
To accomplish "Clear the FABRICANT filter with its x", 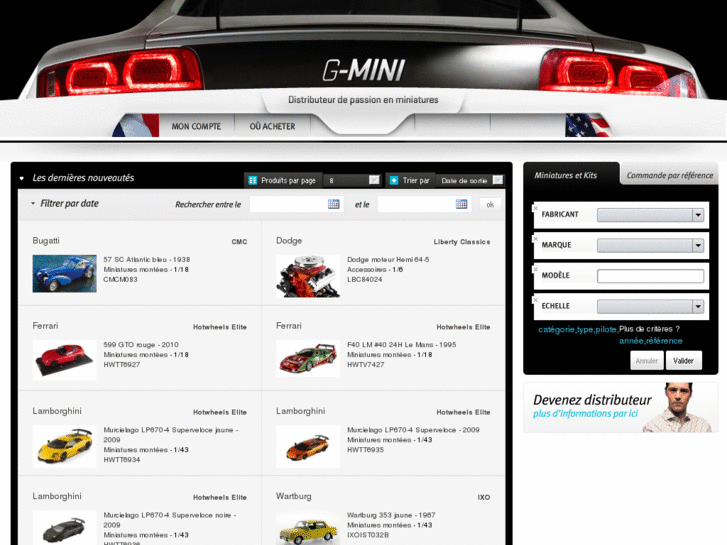I will click(535, 208).
